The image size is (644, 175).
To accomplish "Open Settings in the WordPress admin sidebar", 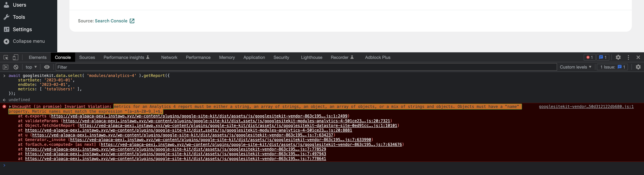I will [x=22, y=29].
